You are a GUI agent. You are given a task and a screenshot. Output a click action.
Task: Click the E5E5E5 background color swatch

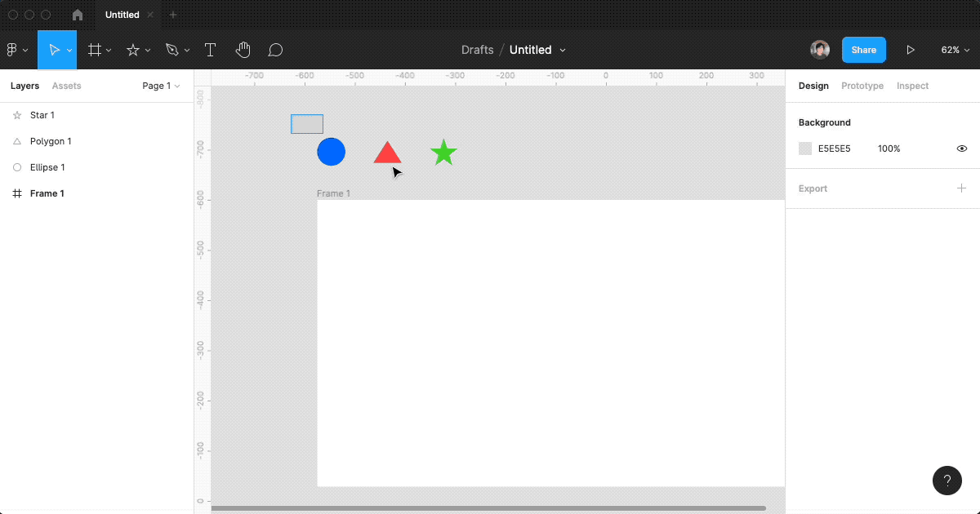pyautogui.click(x=805, y=148)
